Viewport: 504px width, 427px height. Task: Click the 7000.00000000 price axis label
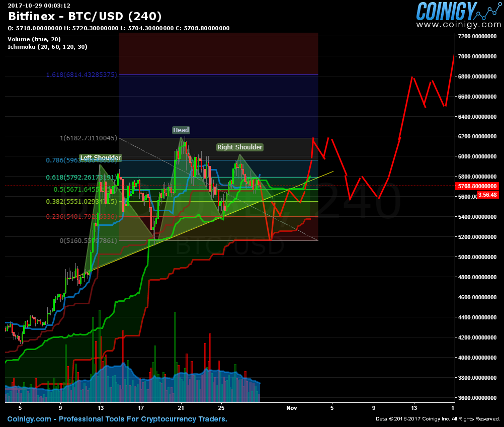(477, 56)
